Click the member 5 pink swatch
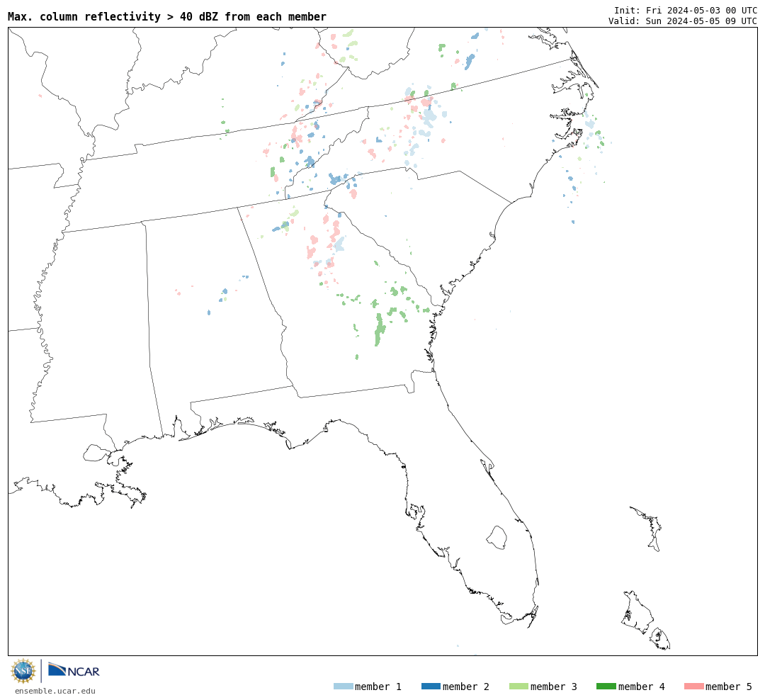The image size is (765, 700). (x=693, y=686)
